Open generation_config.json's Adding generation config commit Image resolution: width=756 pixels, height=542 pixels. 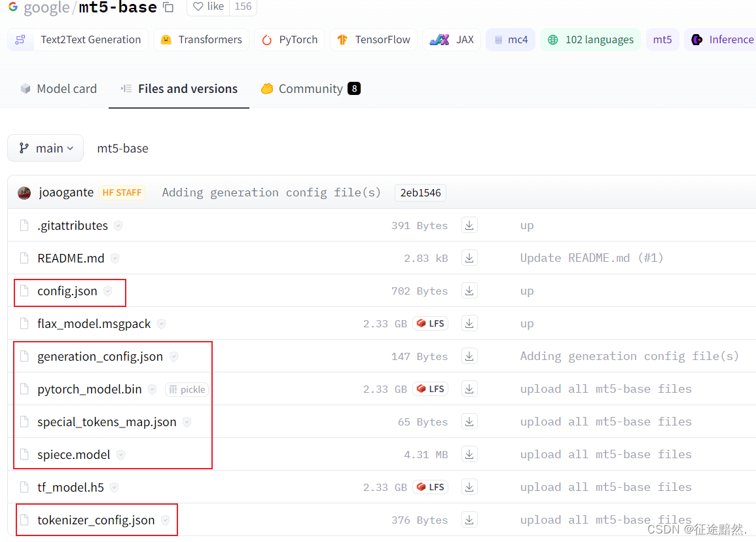629,356
